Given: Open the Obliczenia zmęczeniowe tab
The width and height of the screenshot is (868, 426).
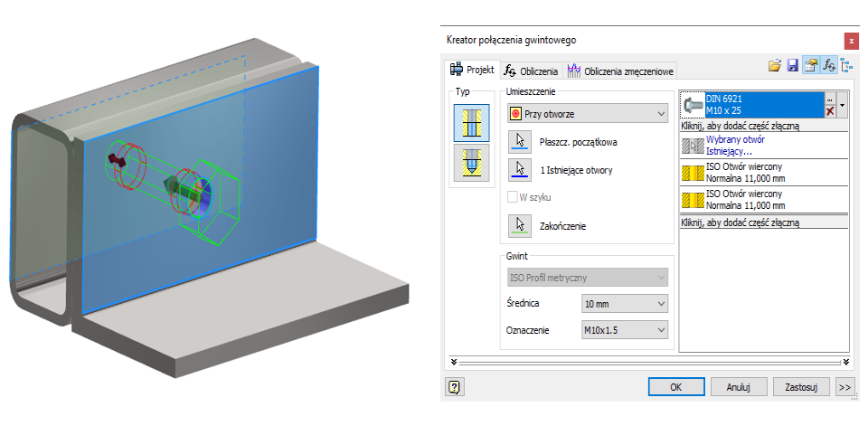Looking at the screenshot, I should tap(619, 71).
